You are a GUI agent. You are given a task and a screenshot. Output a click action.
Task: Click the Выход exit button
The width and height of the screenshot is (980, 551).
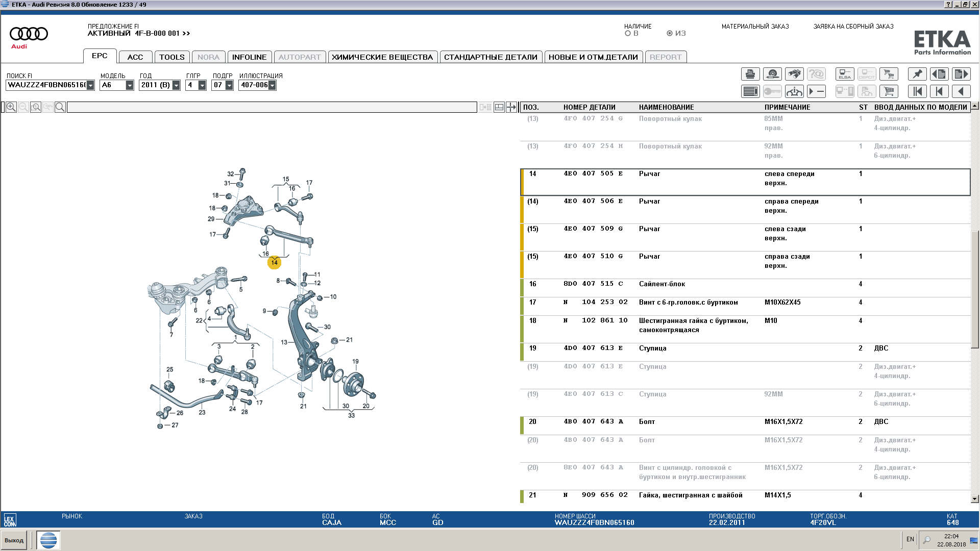(14, 540)
